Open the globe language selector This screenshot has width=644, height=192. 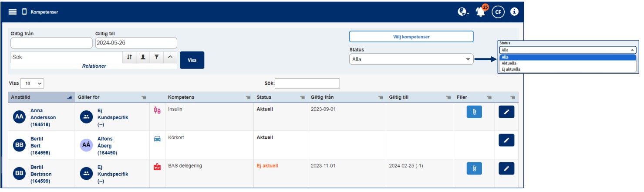coord(463,12)
